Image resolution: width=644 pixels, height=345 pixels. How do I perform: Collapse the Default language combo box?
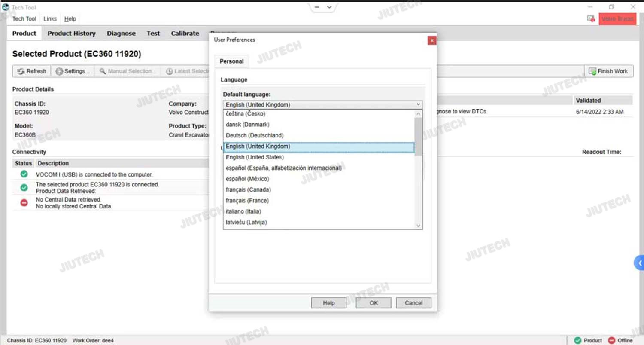[418, 104]
